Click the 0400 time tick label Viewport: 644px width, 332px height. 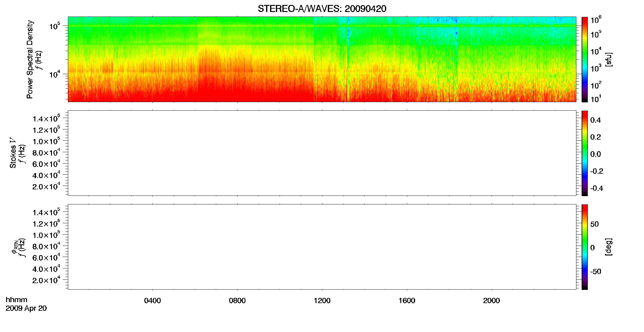coord(152,301)
